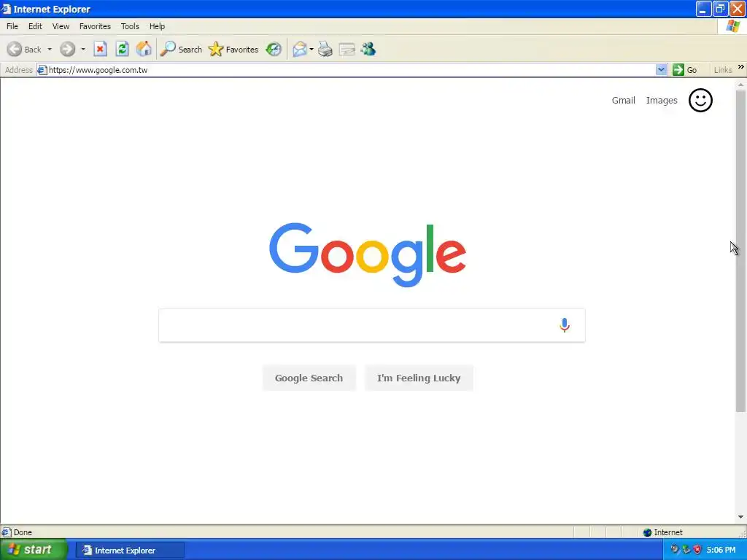Open the Help menu

(158, 26)
